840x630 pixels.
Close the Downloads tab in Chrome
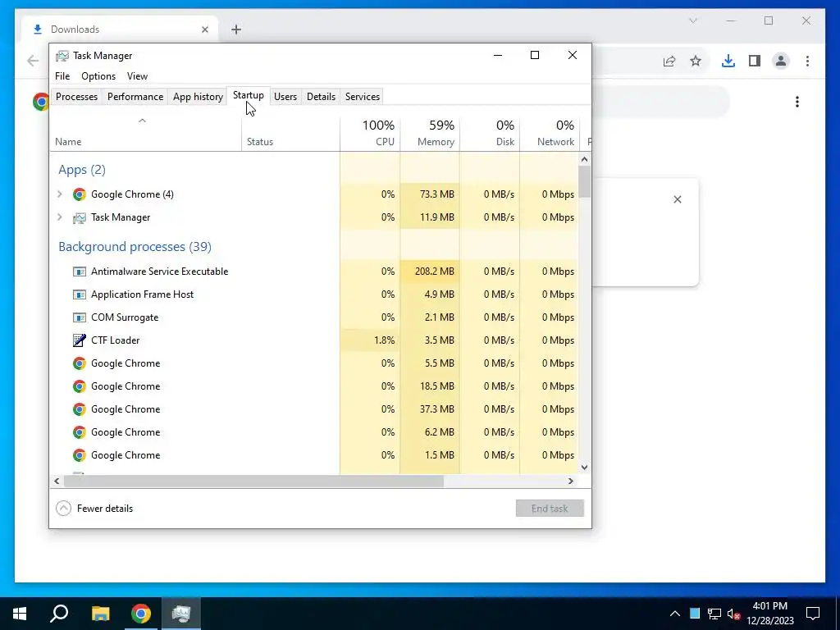point(204,30)
